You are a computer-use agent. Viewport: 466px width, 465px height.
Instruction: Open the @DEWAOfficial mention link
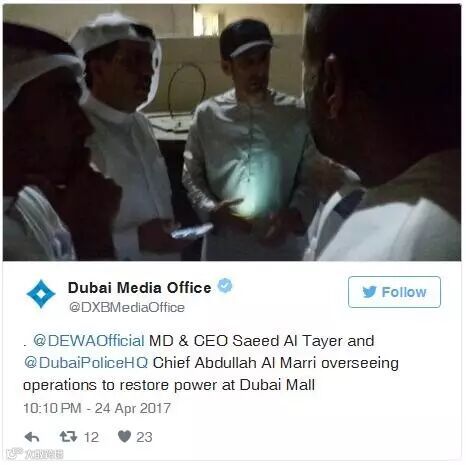click(89, 341)
